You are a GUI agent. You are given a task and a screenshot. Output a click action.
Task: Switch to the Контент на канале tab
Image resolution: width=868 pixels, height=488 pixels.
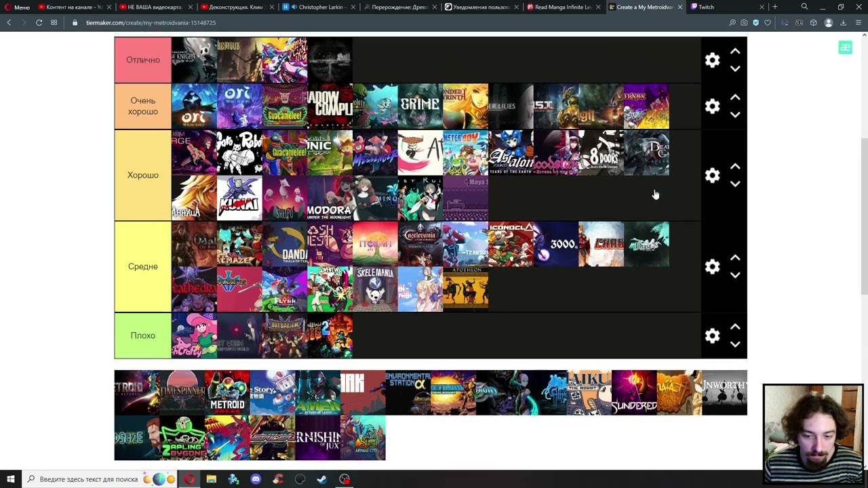pos(75,7)
